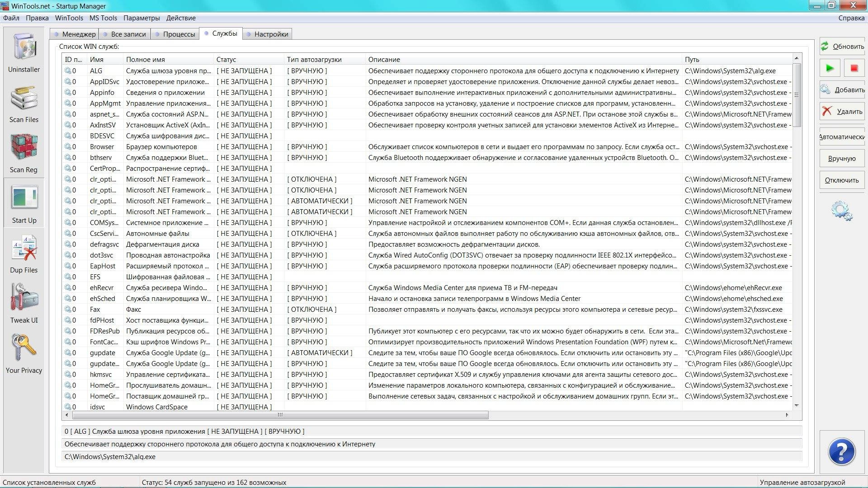Select the Start Up tool icon

24,198
